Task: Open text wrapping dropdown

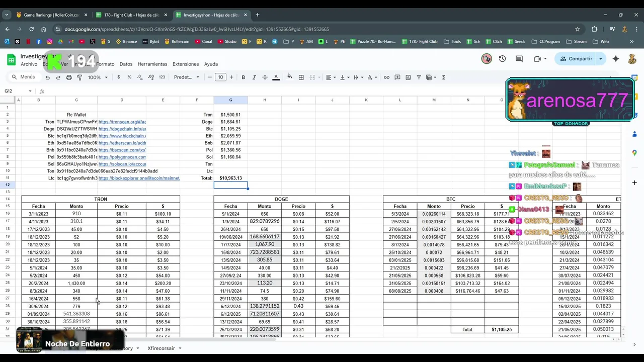Action: pos(358,77)
